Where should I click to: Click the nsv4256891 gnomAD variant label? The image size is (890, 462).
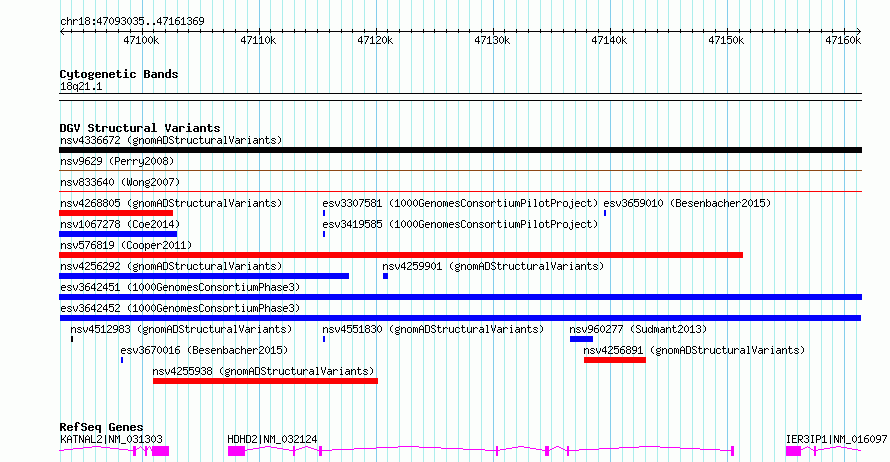(694, 350)
